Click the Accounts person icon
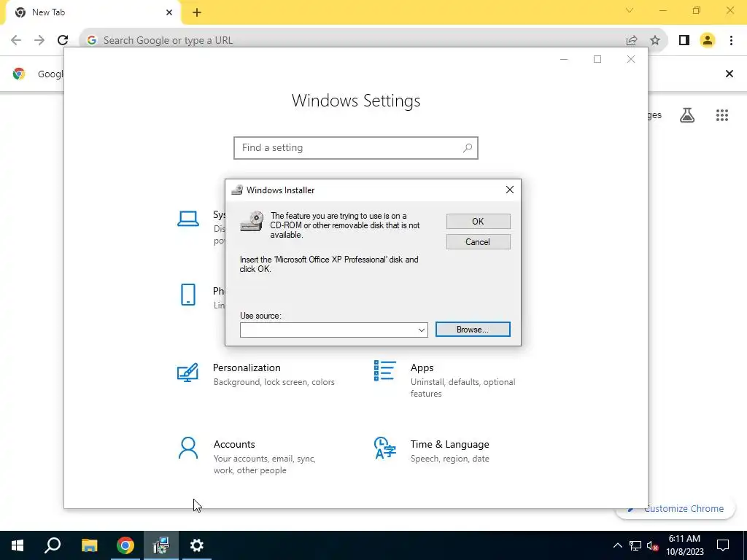This screenshot has height=560, width=747. [187, 448]
